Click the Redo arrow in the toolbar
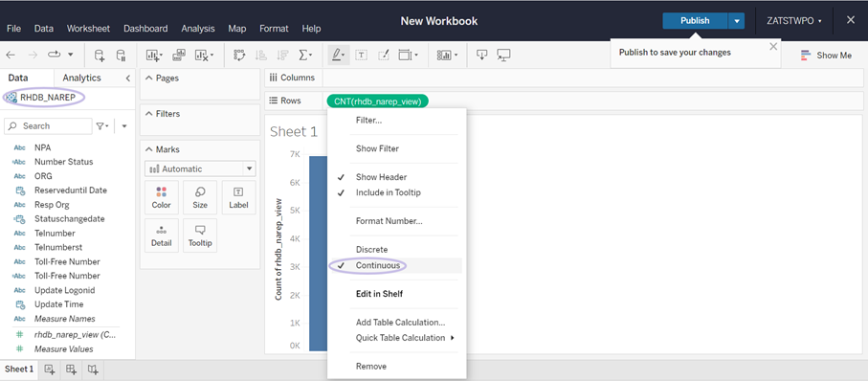868x381 pixels. (x=33, y=55)
